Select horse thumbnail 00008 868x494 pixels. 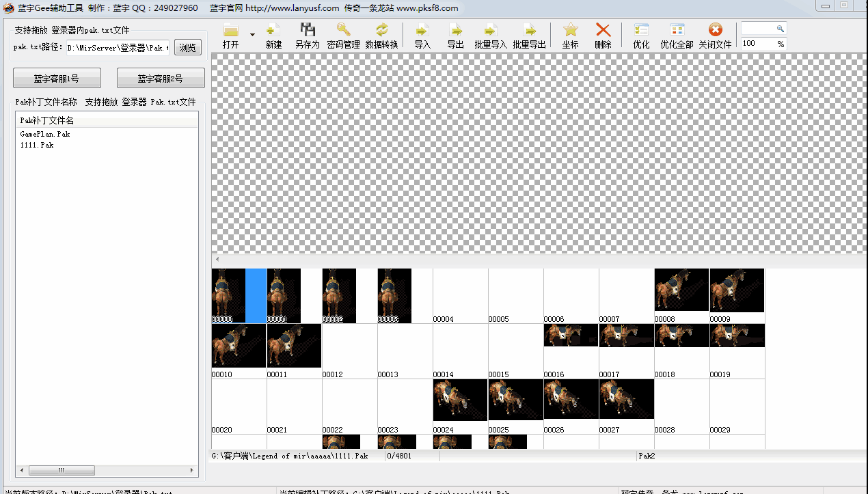681,295
